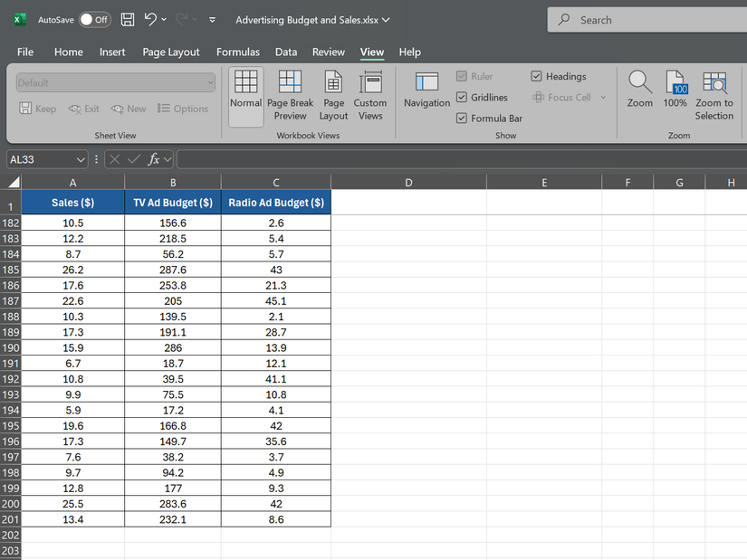Select Page Break Preview view
The height and width of the screenshot is (560, 747).
pos(290,95)
